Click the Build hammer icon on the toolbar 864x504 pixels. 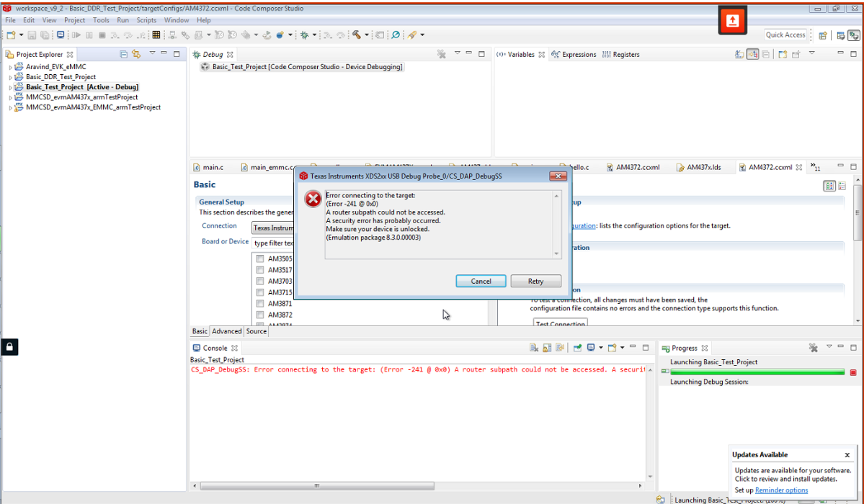(356, 35)
